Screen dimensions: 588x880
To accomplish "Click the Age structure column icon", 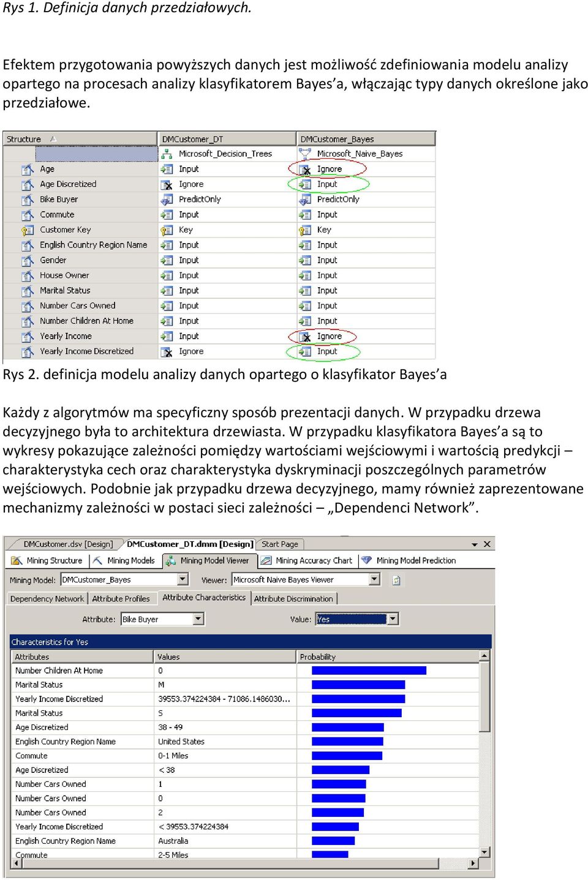I will click(x=28, y=169).
